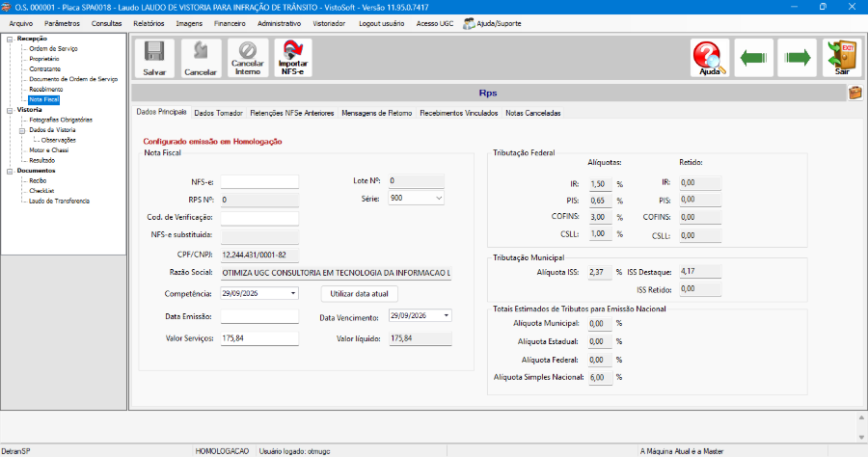This screenshot has width=868, height=457.
Task: Select Recebimento in tree
Action: click(x=46, y=89)
